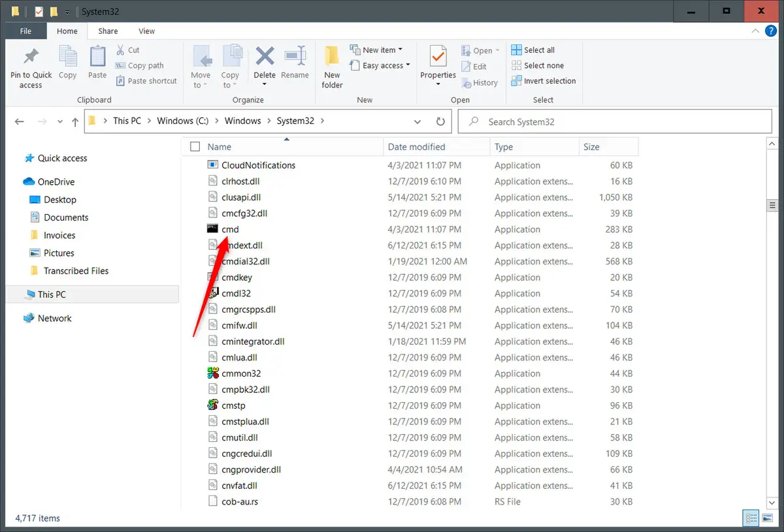This screenshot has height=532, width=784.
Task: Select the cmmon32 application icon
Action: click(212, 373)
